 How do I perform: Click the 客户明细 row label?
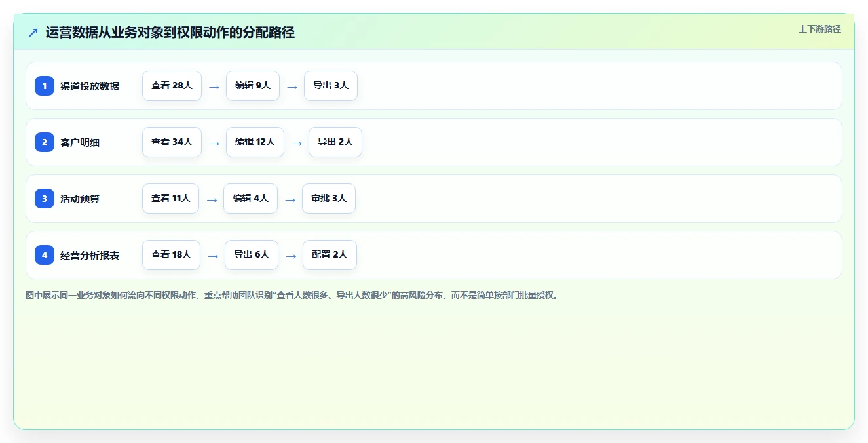tap(80, 142)
